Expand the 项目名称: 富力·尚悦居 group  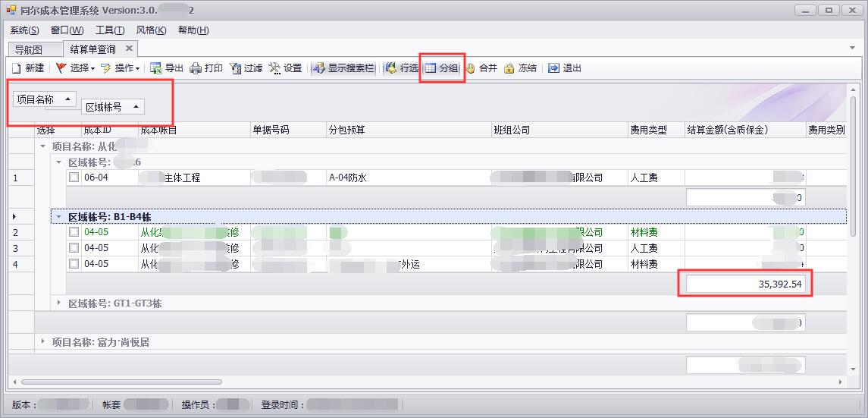[x=42, y=342]
